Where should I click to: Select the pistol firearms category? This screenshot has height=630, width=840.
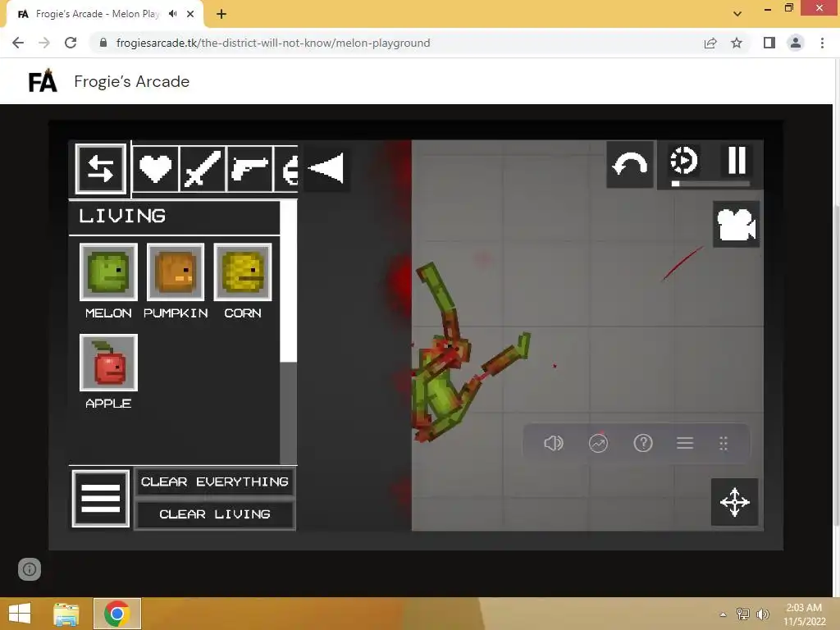pos(249,169)
